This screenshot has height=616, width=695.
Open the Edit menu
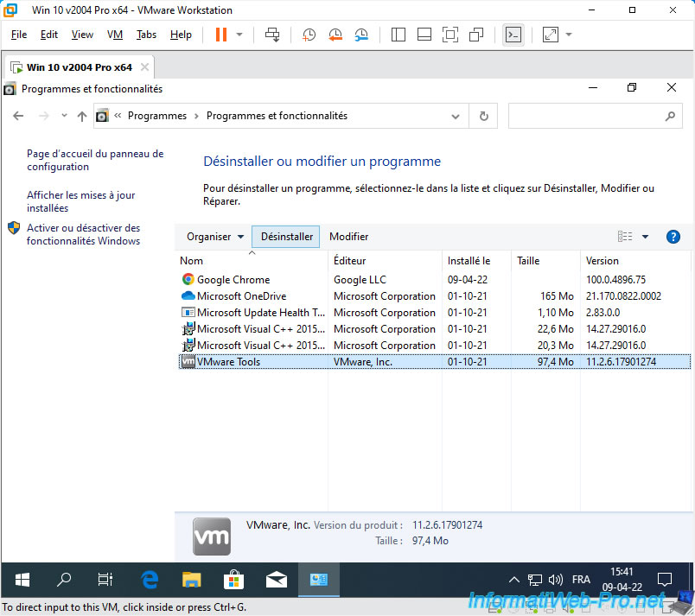(x=48, y=35)
